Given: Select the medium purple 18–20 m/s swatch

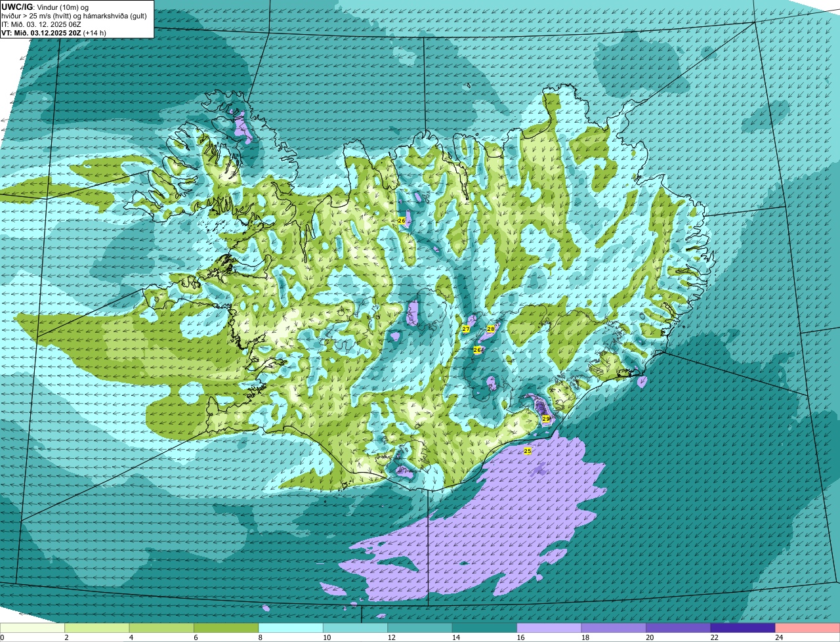Looking at the screenshot, I should click(614, 628).
